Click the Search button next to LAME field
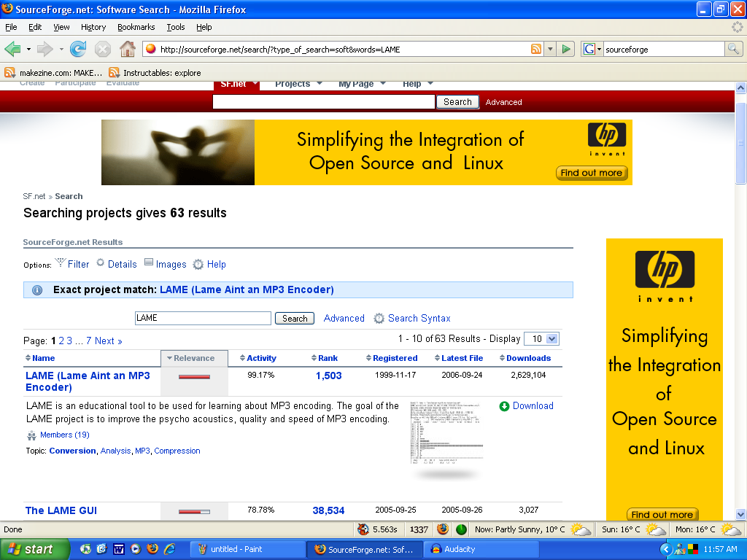Viewport: 747px width, 560px height. click(295, 318)
